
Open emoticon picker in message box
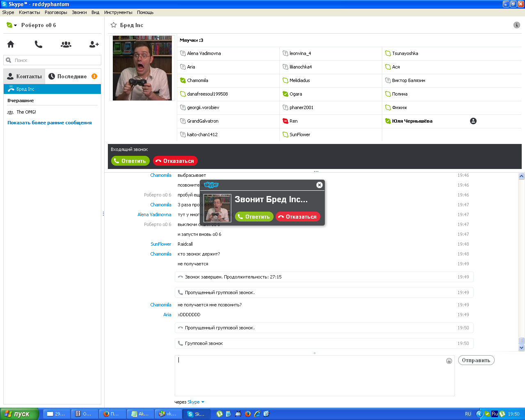click(449, 361)
